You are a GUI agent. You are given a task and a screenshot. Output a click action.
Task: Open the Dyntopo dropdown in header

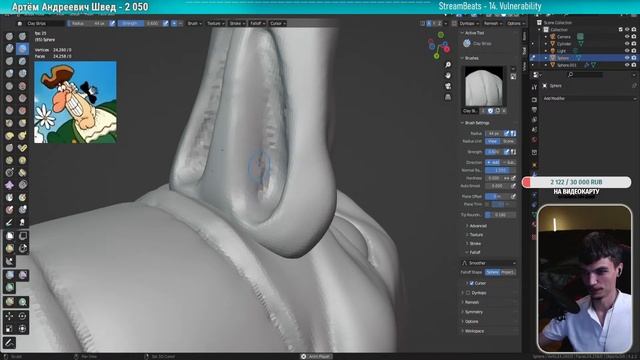469,23
